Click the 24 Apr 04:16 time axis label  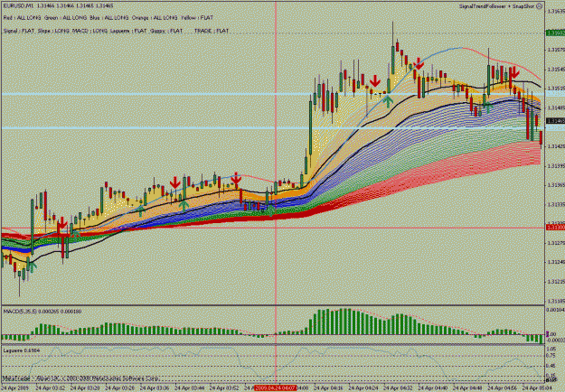point(329,388)
